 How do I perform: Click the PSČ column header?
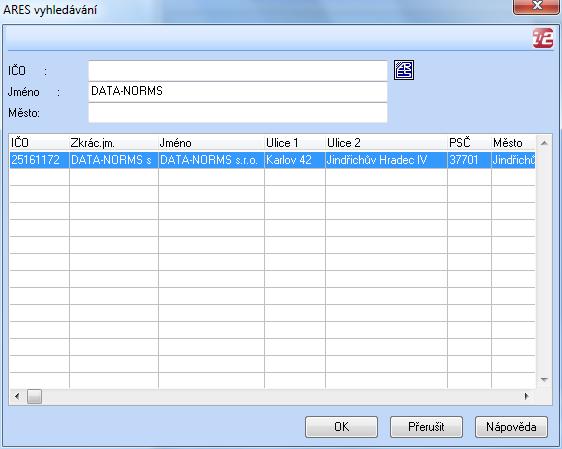click(x=469, y=143)
